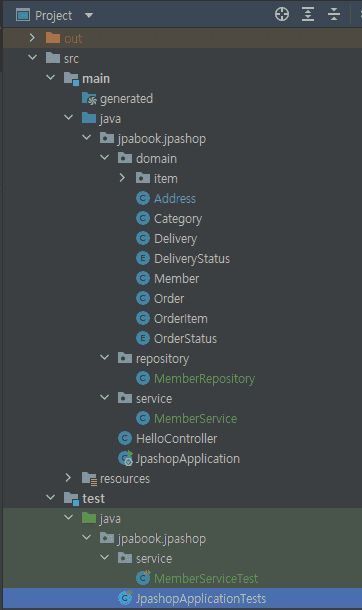The image size is (362, 610).
Task: Click the DeliveryStatus enum icon
Action: (143, 258)
